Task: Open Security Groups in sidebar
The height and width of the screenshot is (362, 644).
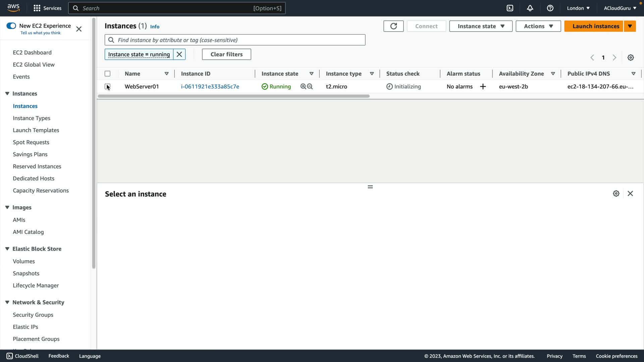Action: [33, 315]
